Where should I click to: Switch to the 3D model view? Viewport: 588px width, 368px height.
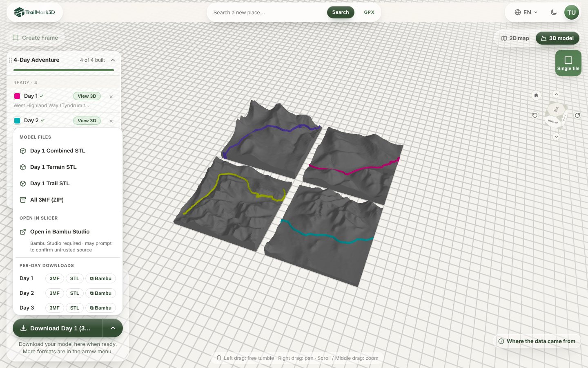(557, 38)
